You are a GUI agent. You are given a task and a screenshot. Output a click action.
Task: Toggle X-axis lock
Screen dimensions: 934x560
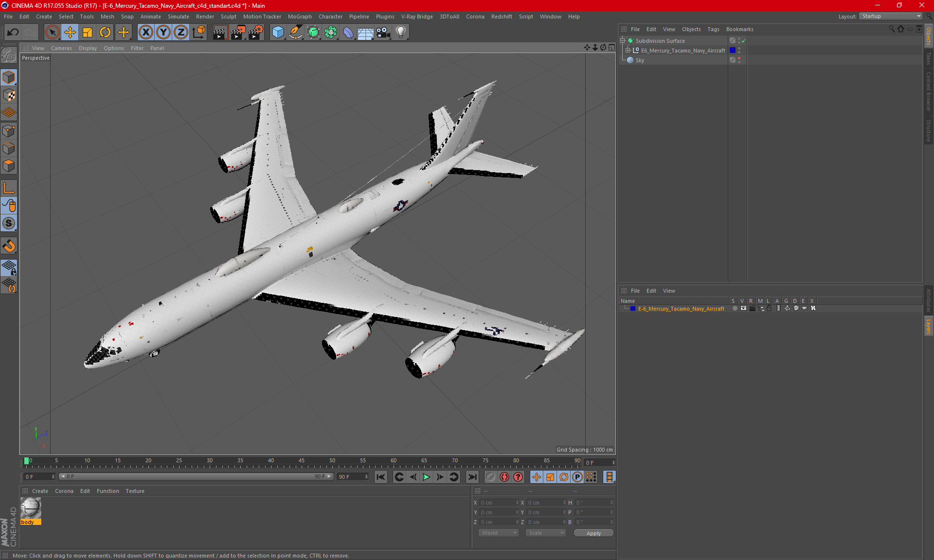pos(145,33)
